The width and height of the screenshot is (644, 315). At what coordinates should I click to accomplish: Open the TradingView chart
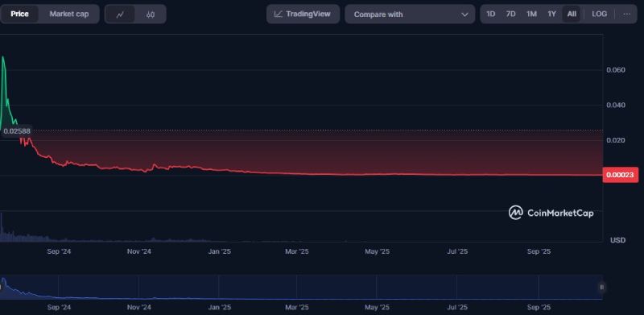point(303,14)
